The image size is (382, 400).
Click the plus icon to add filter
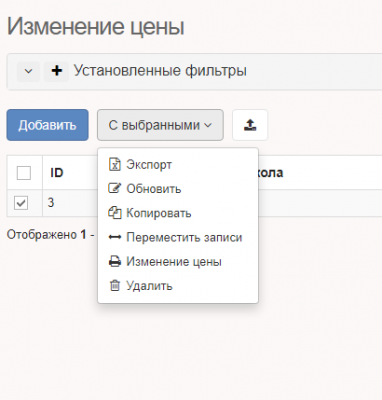pos(57,71)
